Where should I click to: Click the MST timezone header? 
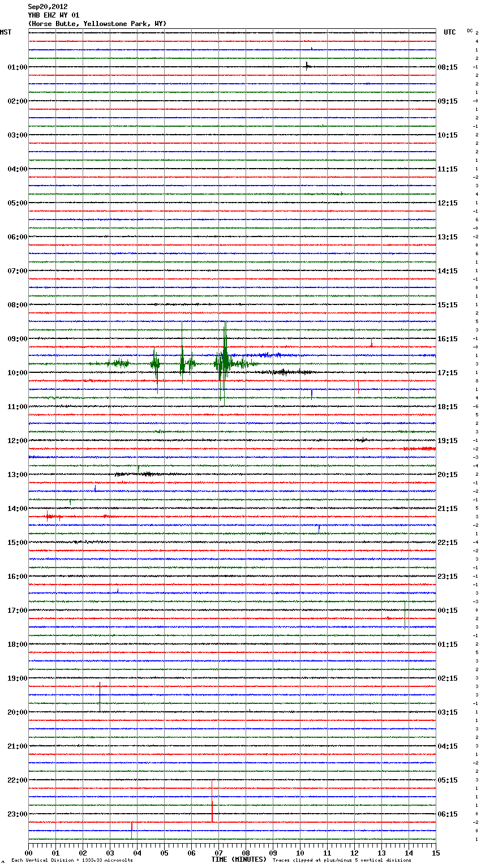pos(6,32)
